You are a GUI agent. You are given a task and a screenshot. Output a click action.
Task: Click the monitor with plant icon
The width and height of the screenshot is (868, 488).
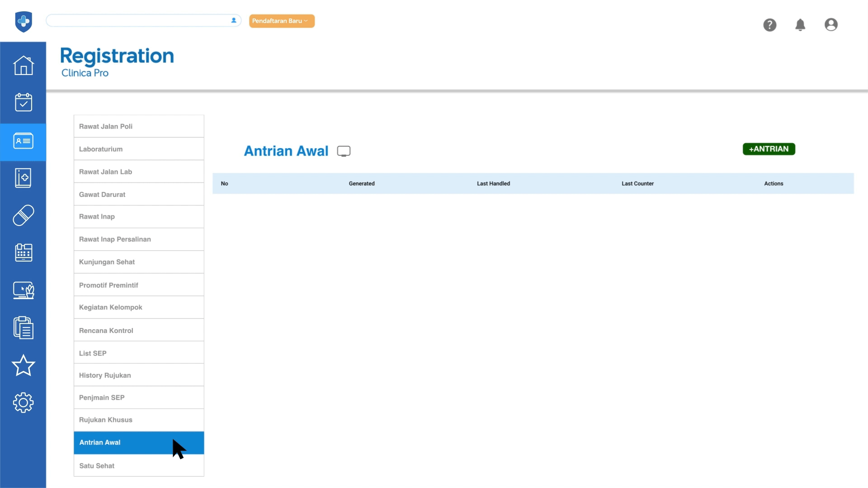coord(23,290)
